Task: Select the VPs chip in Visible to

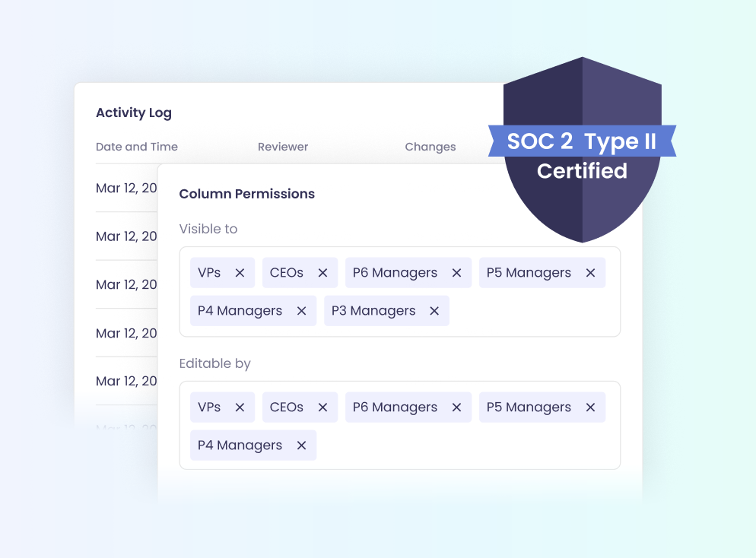Action: click(x=222, y=273)
